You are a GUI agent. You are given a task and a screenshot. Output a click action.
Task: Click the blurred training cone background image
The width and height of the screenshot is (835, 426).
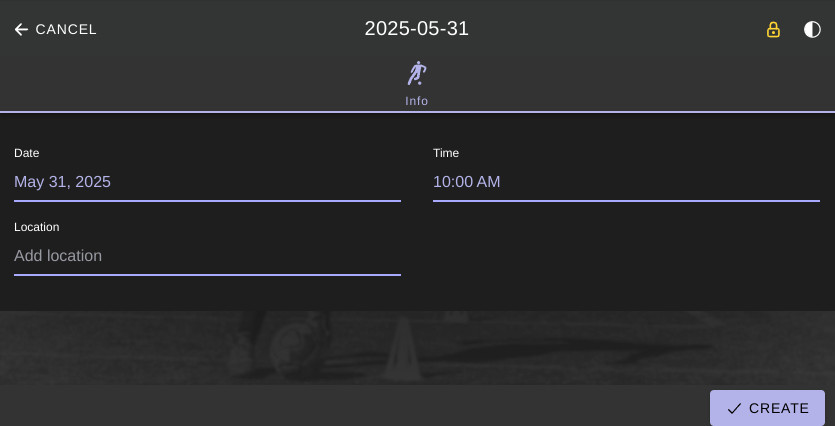coord(418,348)
